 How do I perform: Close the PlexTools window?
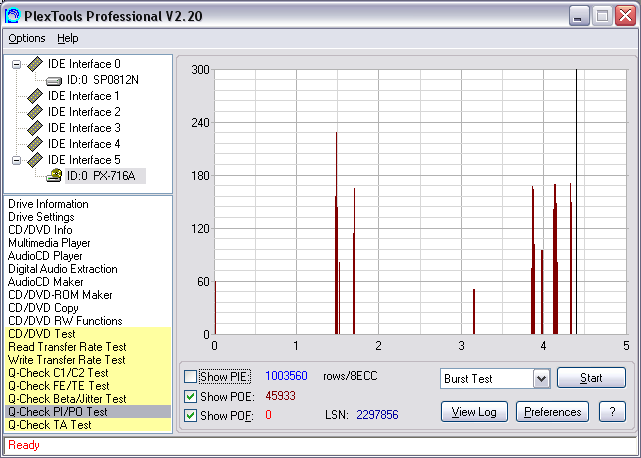[625, 16]
